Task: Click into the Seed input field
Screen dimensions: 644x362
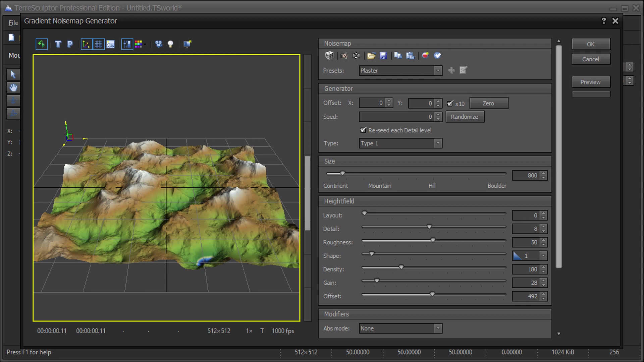Action: [396, 117]
